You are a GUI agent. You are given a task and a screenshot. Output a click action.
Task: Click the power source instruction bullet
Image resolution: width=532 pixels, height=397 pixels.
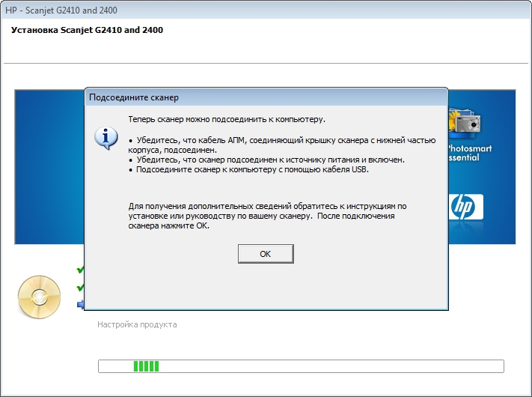(x=266, y=160)
